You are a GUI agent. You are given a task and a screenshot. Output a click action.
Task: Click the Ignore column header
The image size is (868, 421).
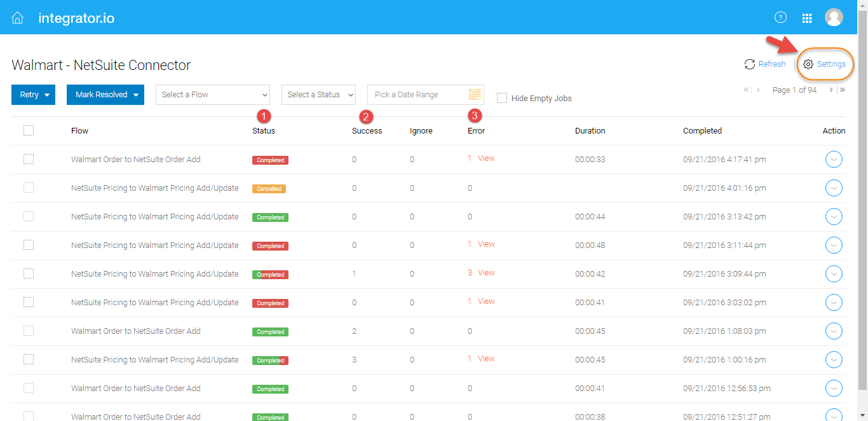point(421,131)
